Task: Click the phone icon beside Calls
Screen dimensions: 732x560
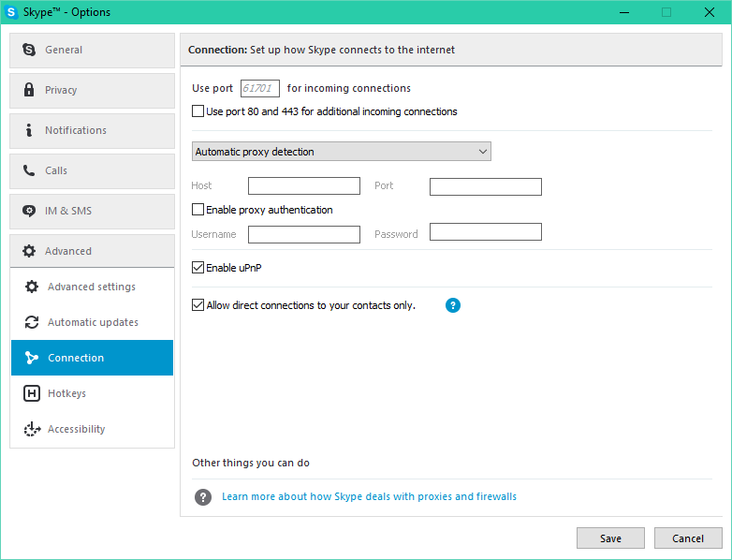Action: click(x=29, y=170)
